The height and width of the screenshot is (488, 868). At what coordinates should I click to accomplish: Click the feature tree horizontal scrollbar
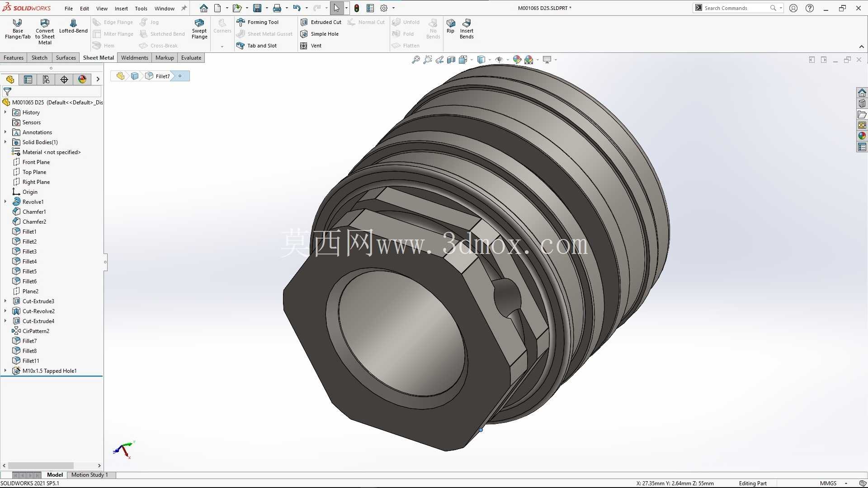pos(41,465)
